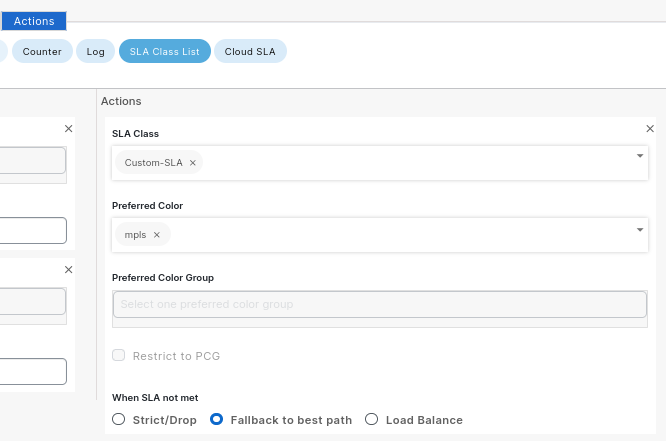Click the top left gray input field
Viewport: 666px width, 441px height.
tap(33, 161)
